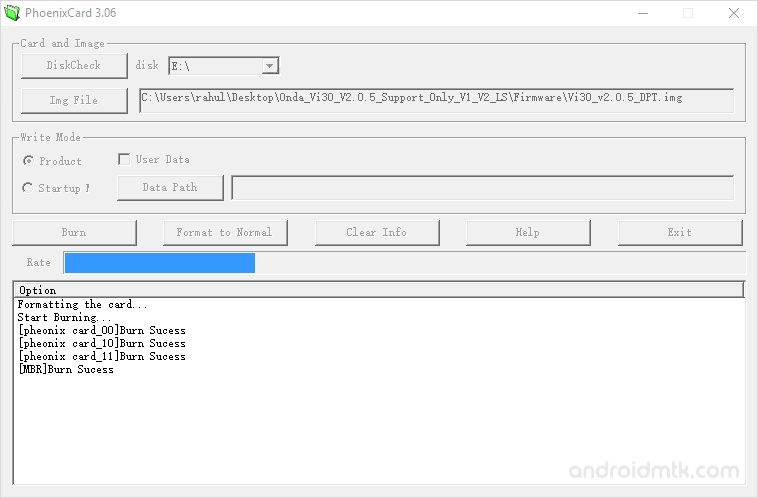
Task: Click the Clear Info button
Action: click(377, 233)
